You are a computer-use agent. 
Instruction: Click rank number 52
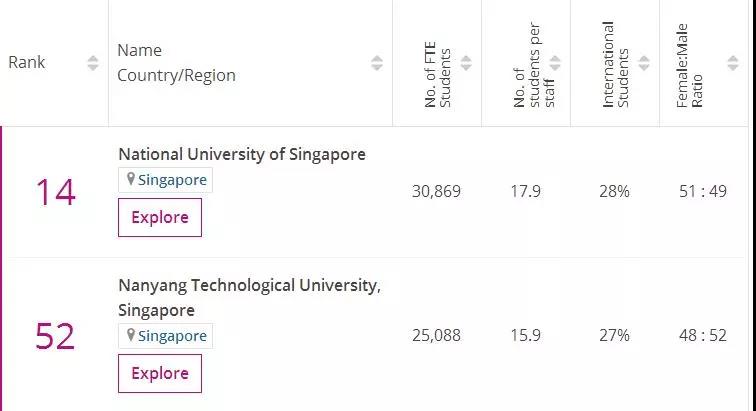click(x=56, y=336)
